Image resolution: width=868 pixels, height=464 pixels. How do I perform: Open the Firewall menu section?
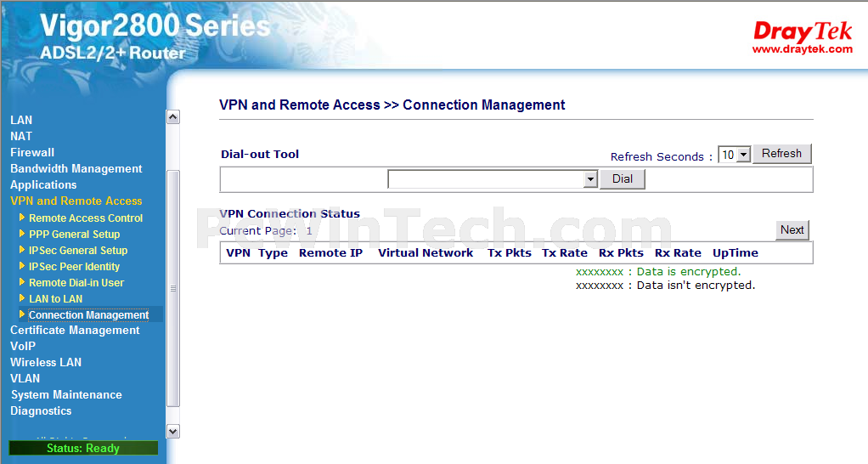click(x=32, y=152)
